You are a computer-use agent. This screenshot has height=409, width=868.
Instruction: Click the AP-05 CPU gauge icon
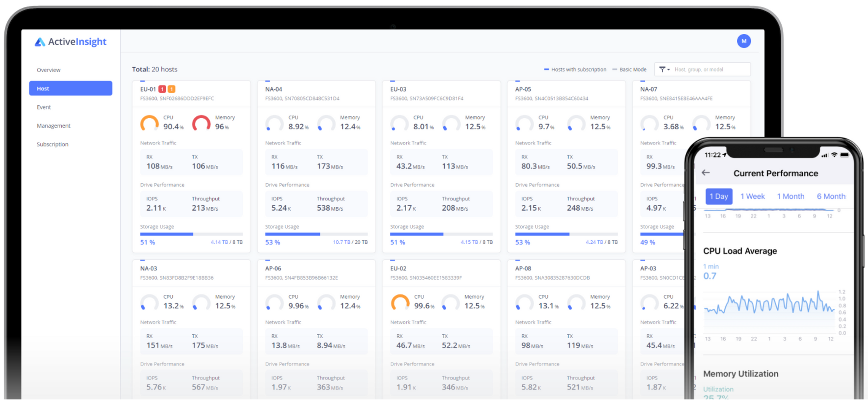524,123
